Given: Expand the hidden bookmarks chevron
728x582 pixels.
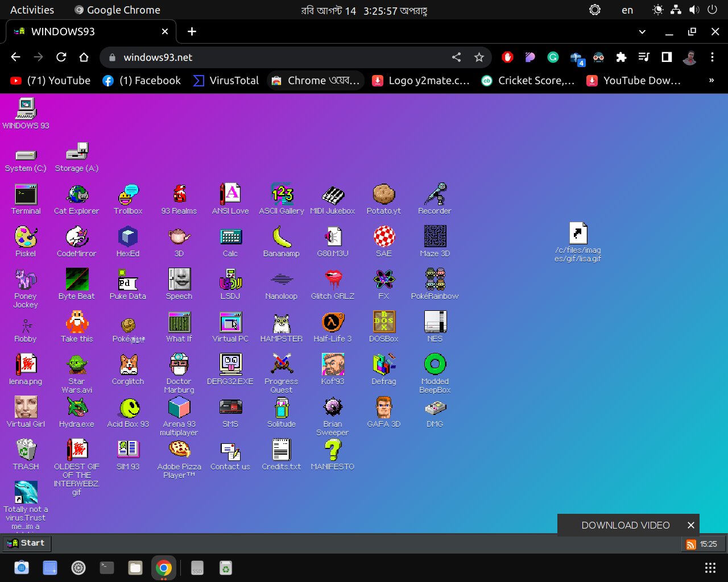Looking at the screenshot, I should [711, 81].
